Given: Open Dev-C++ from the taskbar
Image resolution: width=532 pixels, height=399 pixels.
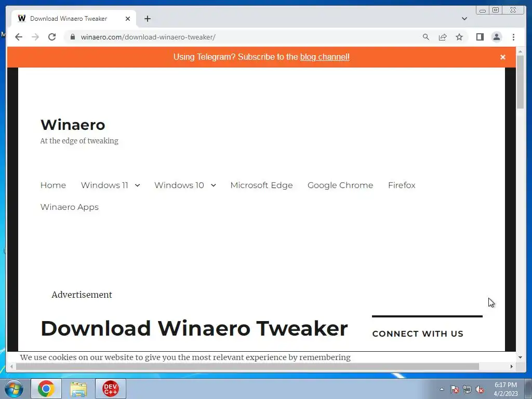Looking at the screenshot, I should 111,389.
